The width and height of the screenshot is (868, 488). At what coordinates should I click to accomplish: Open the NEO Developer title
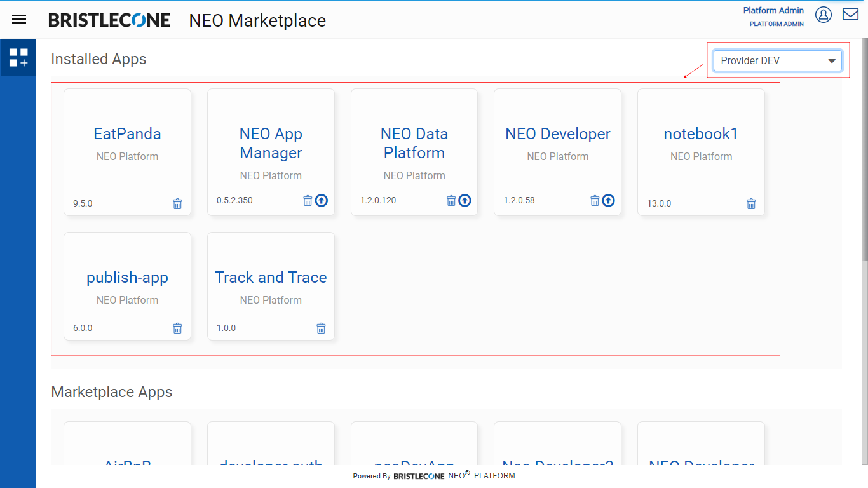pos(558,133)
